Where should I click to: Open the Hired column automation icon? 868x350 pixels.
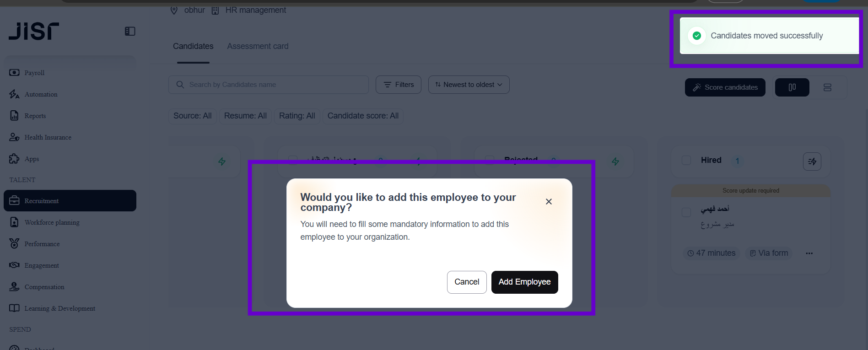812,162
